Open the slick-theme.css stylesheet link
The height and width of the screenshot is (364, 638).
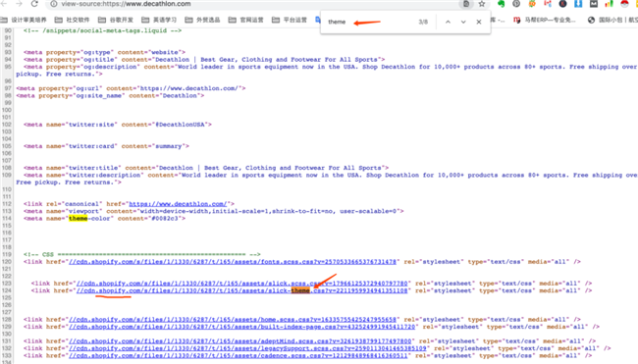[241, 290]
